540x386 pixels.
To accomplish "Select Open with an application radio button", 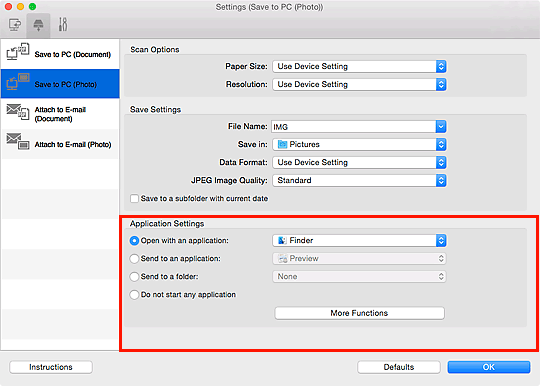I will point(134,241).
